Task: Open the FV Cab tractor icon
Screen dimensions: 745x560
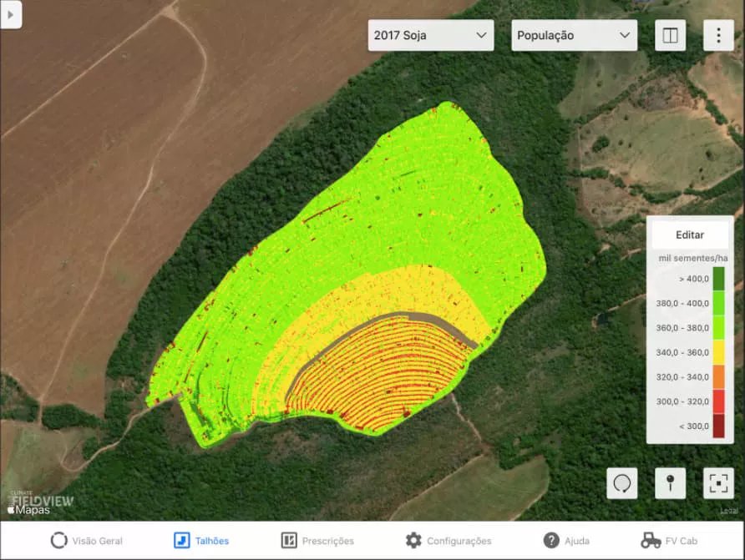Action: [x=651, y=541]
